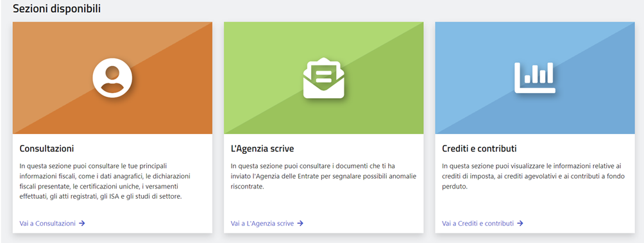Click the arrow beside Vai a L'Agenzia scrive
This screenshot has height=243, width=644.
(300, 223)
